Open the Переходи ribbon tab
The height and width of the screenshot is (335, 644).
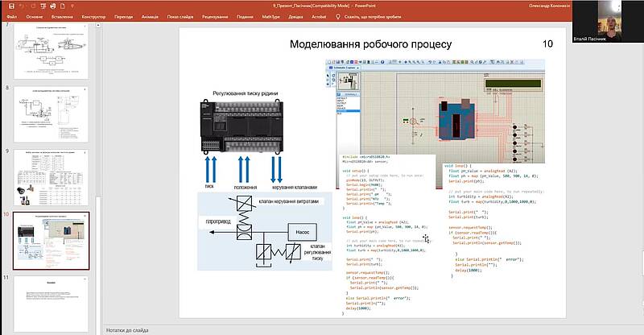point(124,17)
